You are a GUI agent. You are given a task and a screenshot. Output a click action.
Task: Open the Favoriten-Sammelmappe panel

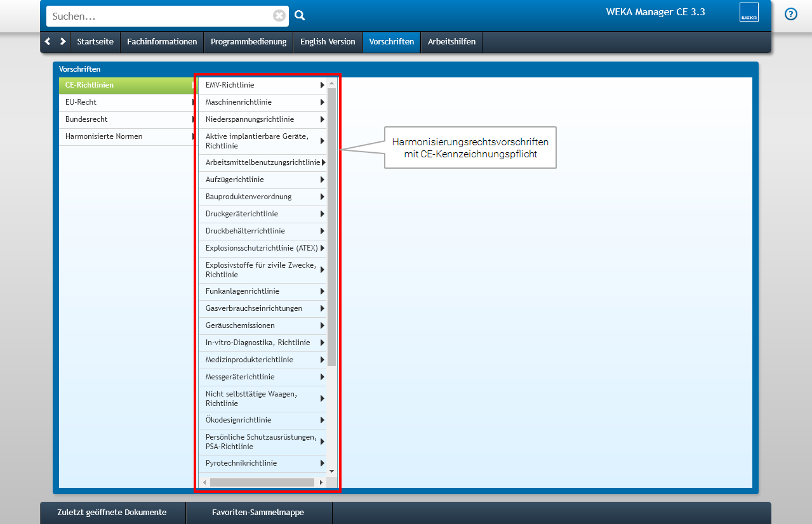click(258, 513)
